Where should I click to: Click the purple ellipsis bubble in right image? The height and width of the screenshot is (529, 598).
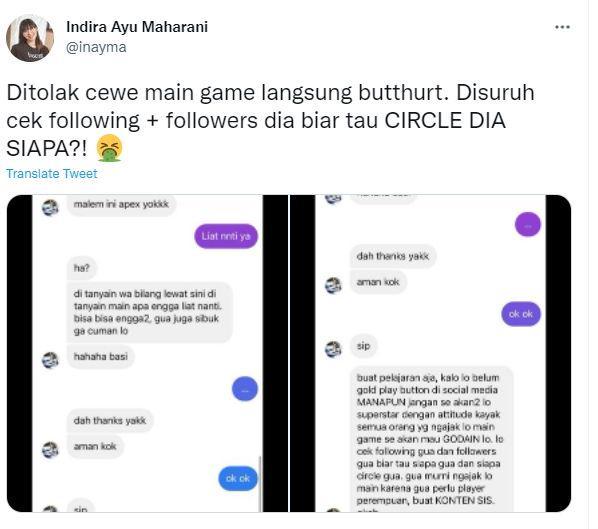coord(528,225)
